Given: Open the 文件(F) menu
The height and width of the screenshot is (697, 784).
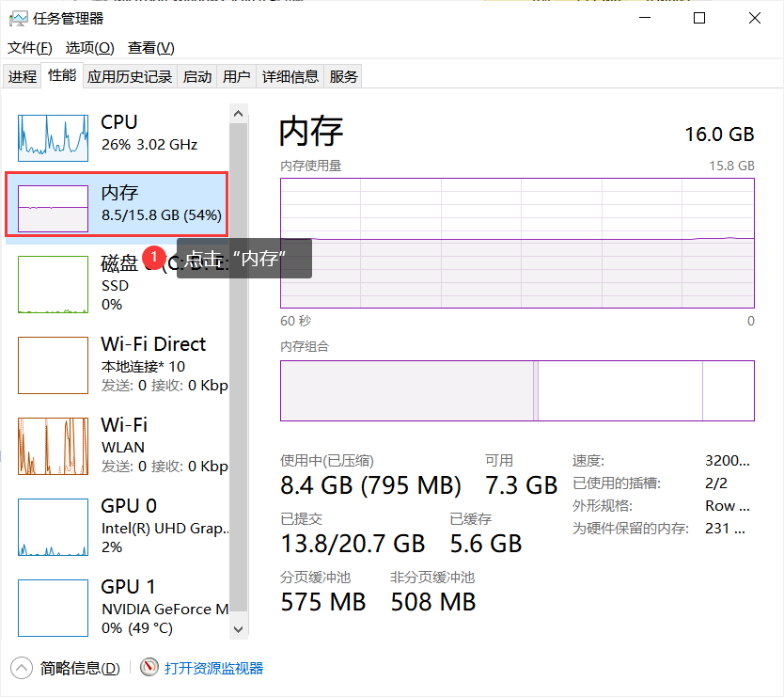Looking at the screenshot, I should click(29, 48).
